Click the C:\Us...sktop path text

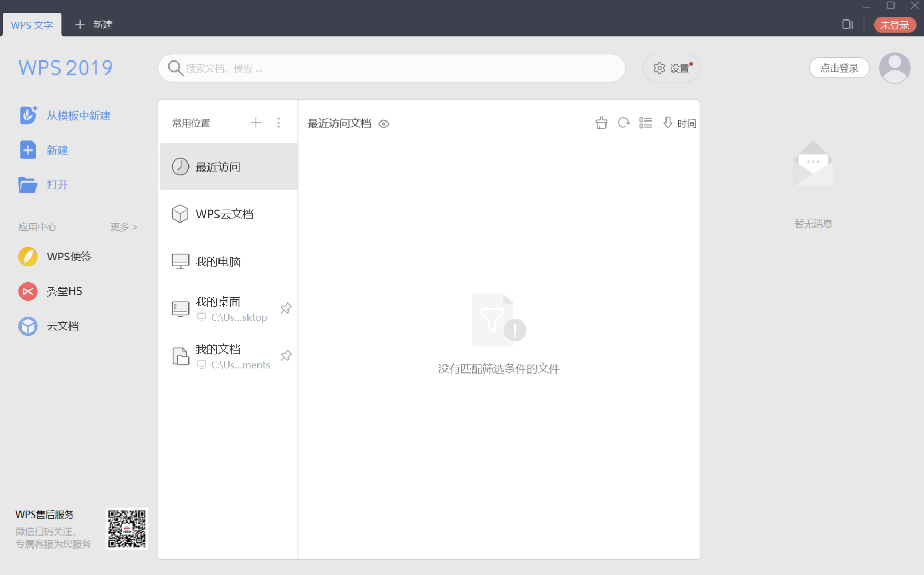coord(239,317)
